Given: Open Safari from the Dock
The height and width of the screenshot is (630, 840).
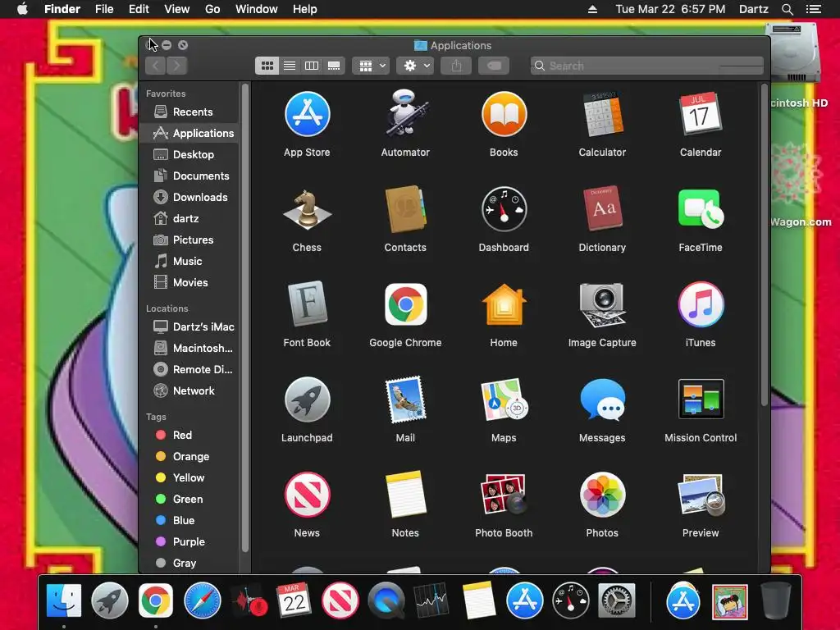Looking at the screenshot, I should (202, 600).
